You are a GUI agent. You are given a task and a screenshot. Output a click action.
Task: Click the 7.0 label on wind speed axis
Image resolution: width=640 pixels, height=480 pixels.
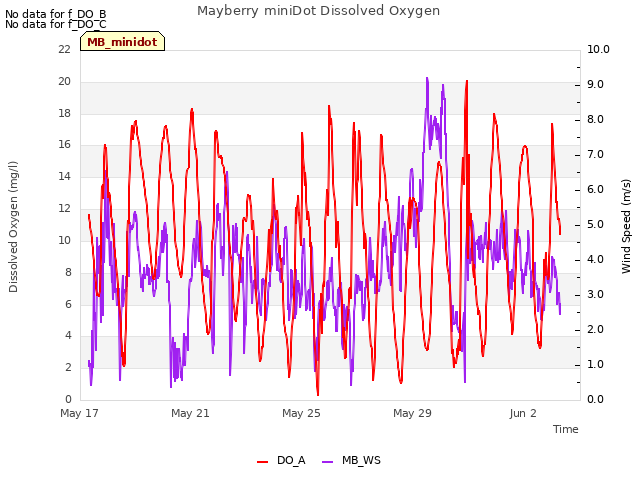595,154
